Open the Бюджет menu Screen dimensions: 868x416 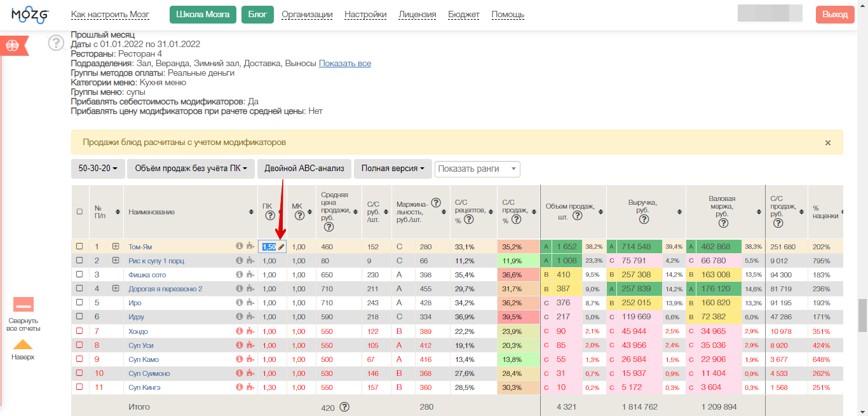click(464, 15)
